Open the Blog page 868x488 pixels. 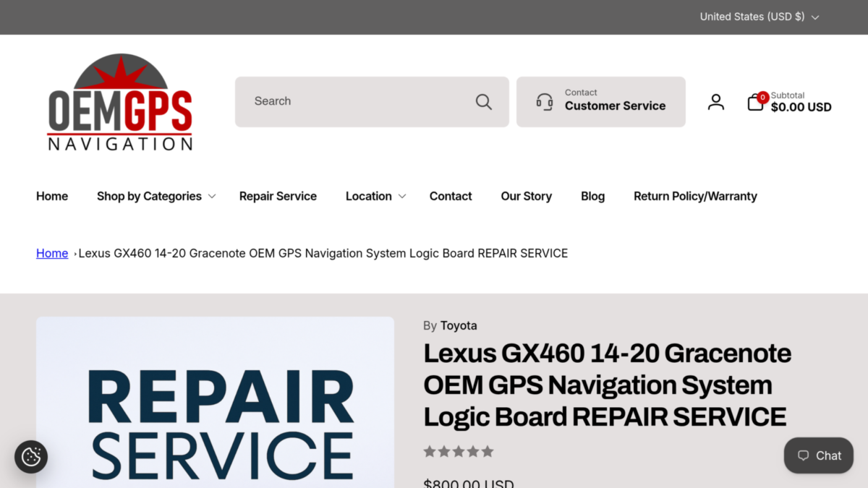tap(592, 196)
